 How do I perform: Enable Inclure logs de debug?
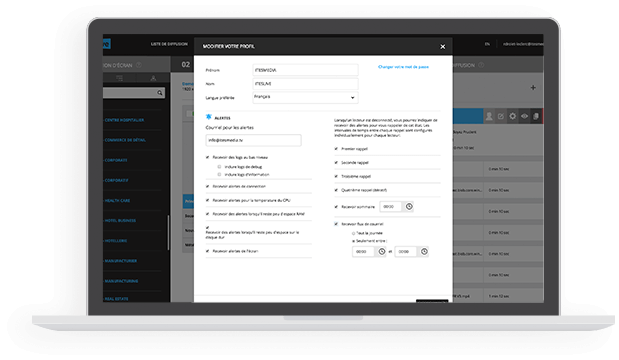pos(219,167)
